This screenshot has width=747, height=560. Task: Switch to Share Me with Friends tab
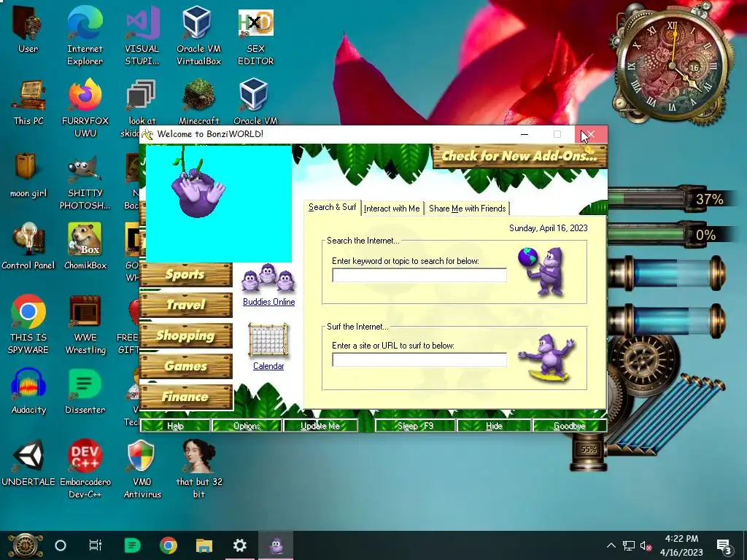pos(467,209)
